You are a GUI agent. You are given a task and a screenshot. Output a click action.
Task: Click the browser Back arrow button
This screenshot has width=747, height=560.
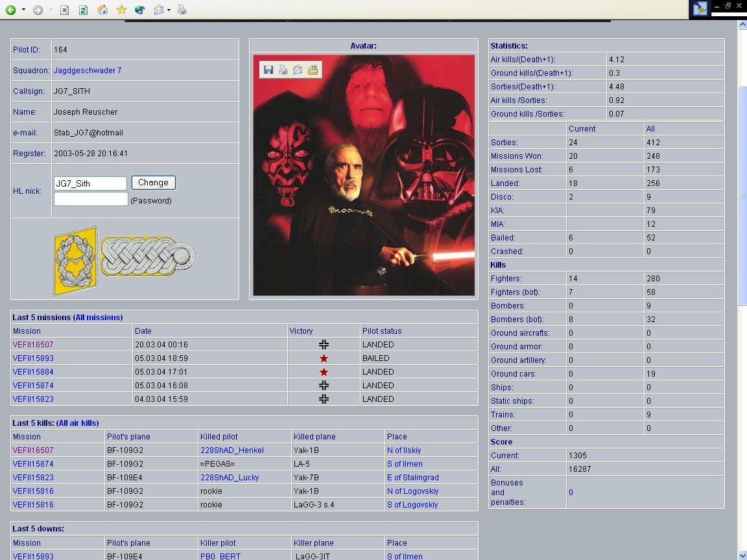tap(11, 10)
